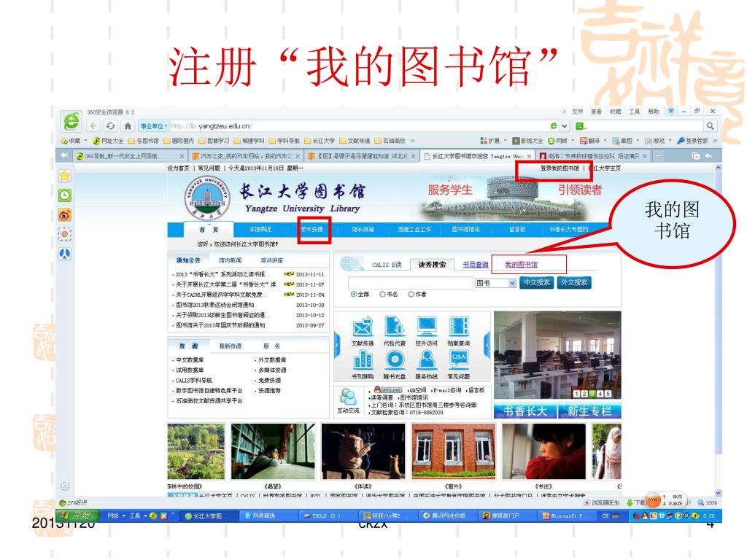Open the mail @ sidebar icon
The width and height of the screenshot is (747, 560).
[x=65, y=234]
